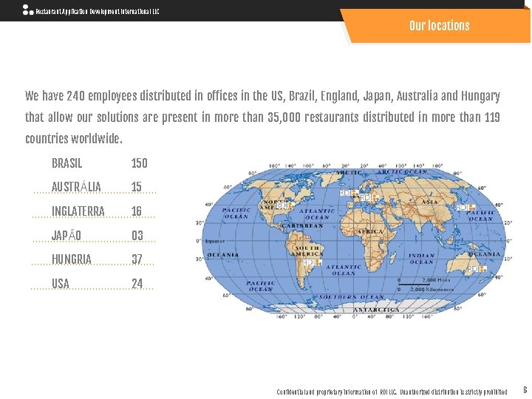Screen dimensions: 532x399
Task: Click the text 'countries worldwide.'
Action: click(x=74, y=138)
